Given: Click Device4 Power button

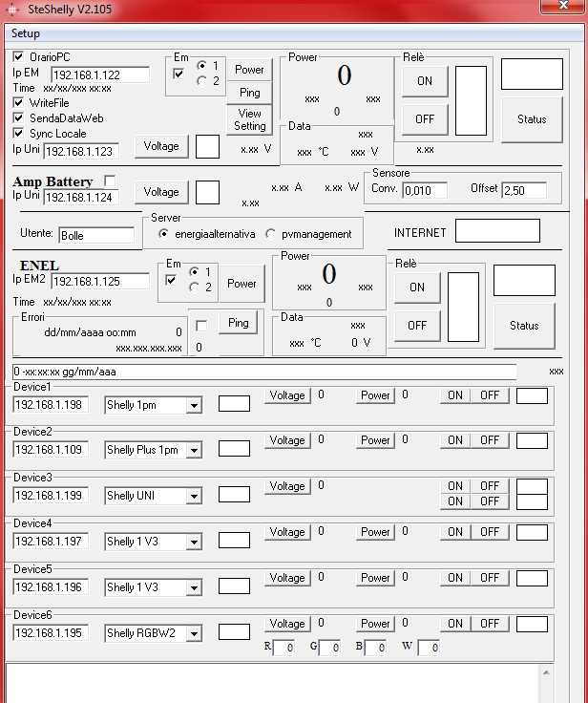Looking at the screenshot, I should click(x=375, y=532).
